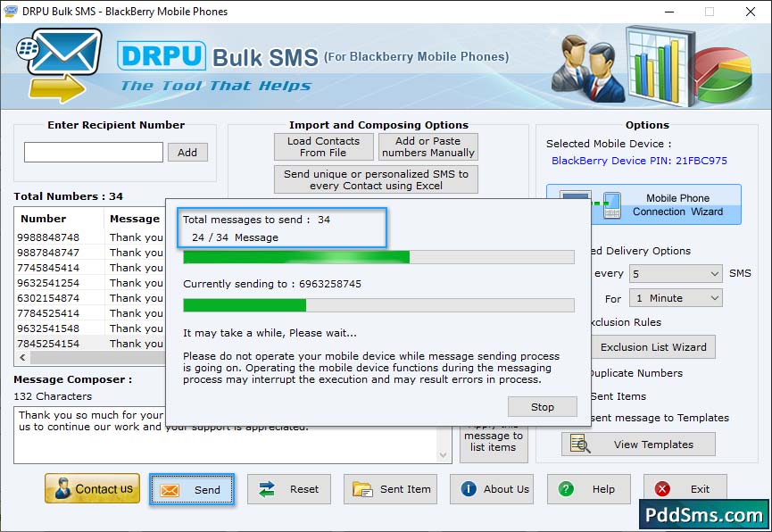Click the Currently sending to : 6963258745 text
This screenshot has height=532, width=772.
[272, 284]
